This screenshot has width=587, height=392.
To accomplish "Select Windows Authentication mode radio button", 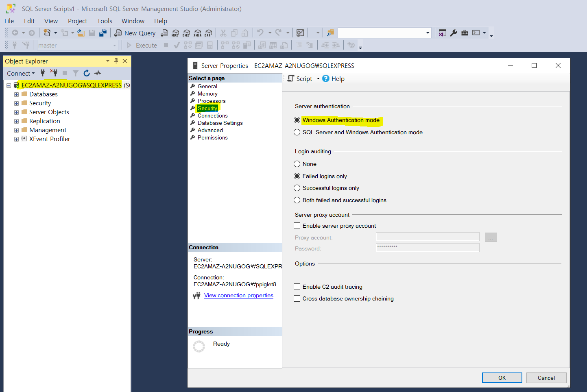I will [297, 120].
